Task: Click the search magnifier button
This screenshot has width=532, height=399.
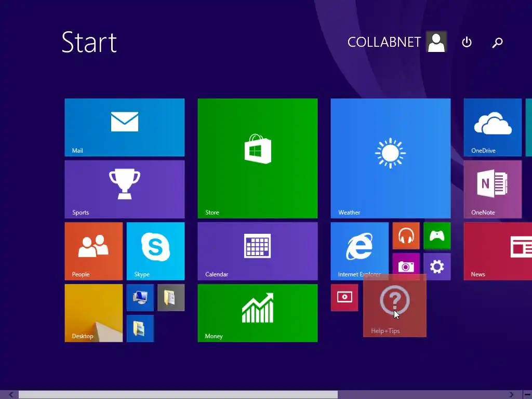Action: (x=497, y=43)
